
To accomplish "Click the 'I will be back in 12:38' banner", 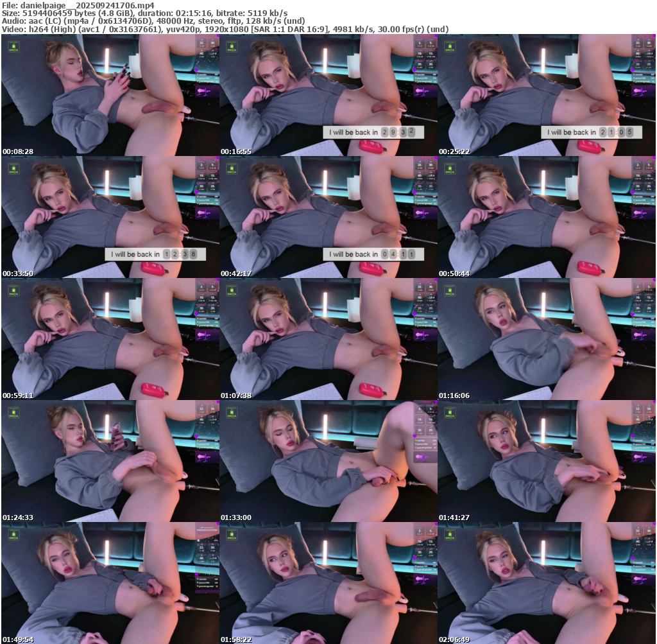I will click(155, 254).
